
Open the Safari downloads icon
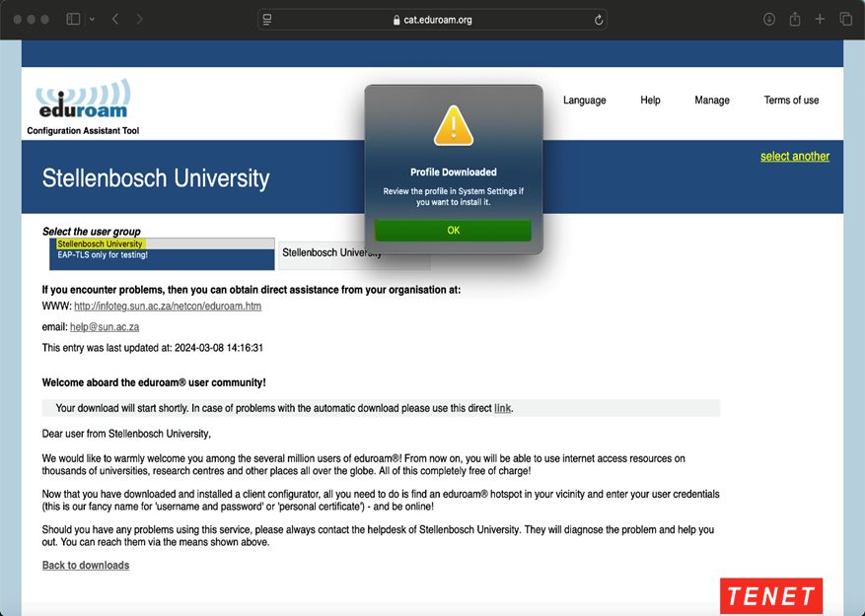coord(769,20)
